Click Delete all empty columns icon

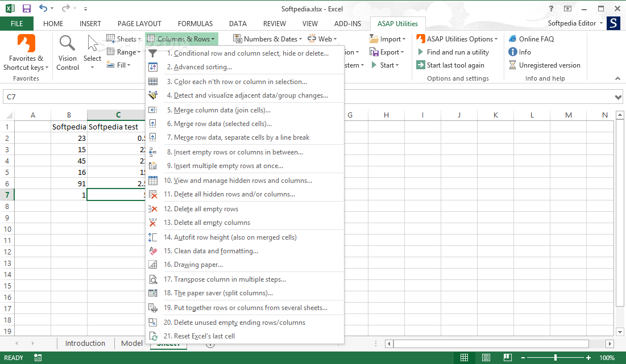[152, 223]
